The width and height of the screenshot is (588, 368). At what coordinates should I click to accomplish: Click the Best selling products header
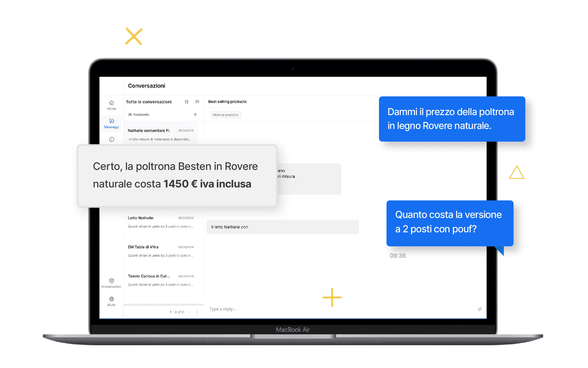point(227,102)
